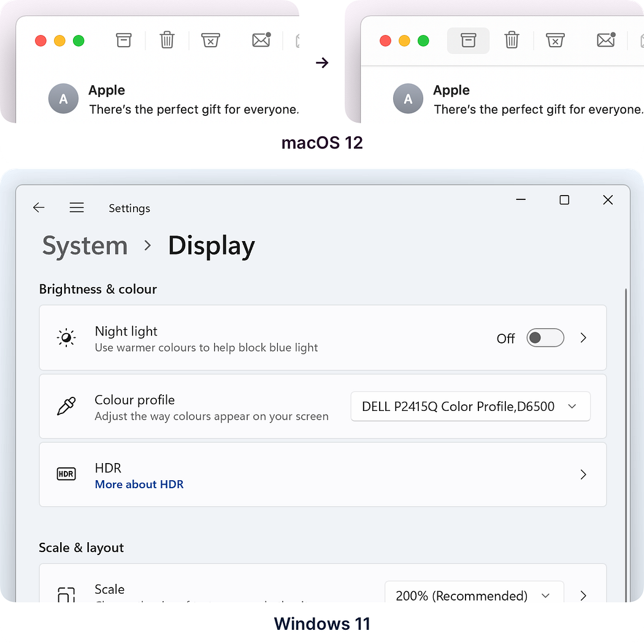Click Apple avatar in left Mail window
Viewport: 644px width, 644px height.
(x=63, y=99)
